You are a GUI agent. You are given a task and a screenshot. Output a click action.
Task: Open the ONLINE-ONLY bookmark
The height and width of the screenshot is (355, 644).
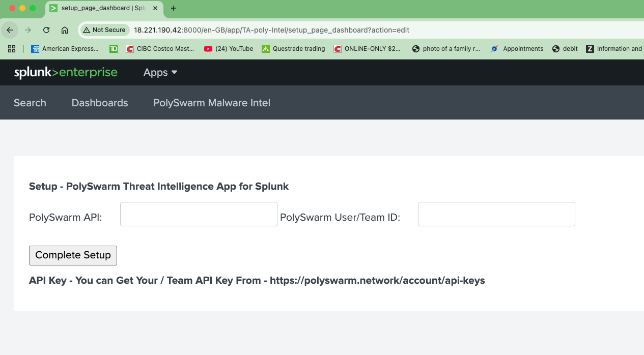[x=367, y=49]
